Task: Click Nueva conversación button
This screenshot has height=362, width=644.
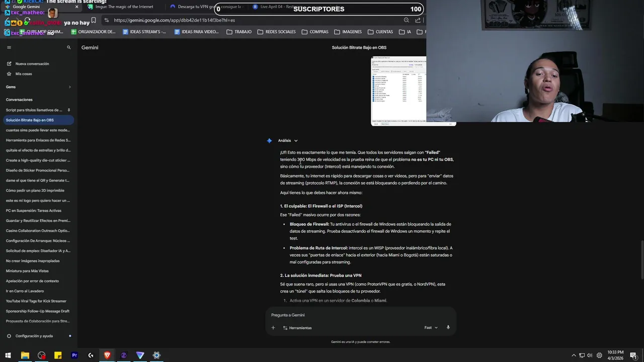Action: (x=32, y=64)
